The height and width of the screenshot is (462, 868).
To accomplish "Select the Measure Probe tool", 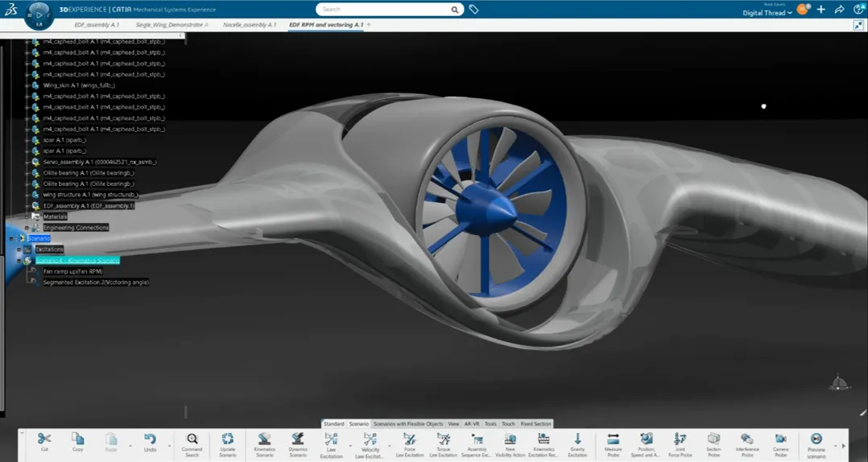I will [x=613, y=445].
